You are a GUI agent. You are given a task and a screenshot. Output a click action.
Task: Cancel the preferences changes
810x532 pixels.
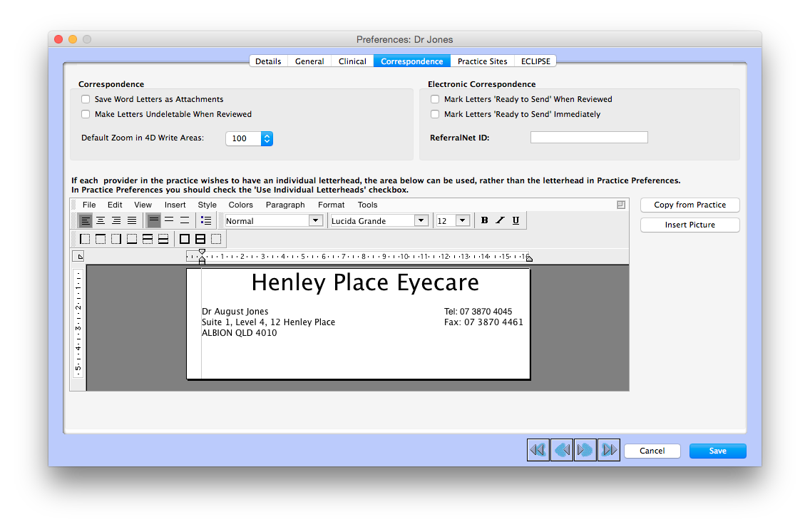[652, 451]
